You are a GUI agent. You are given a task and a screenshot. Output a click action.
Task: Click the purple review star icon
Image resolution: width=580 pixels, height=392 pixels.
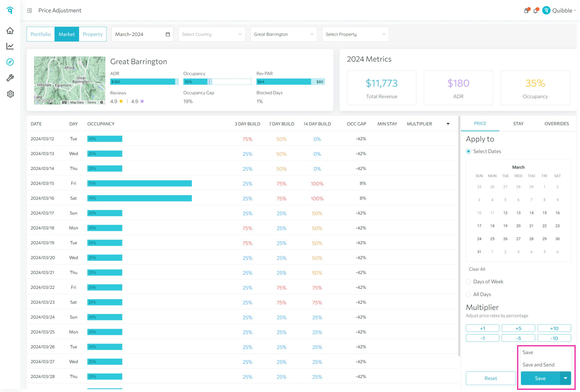[142, 101]
